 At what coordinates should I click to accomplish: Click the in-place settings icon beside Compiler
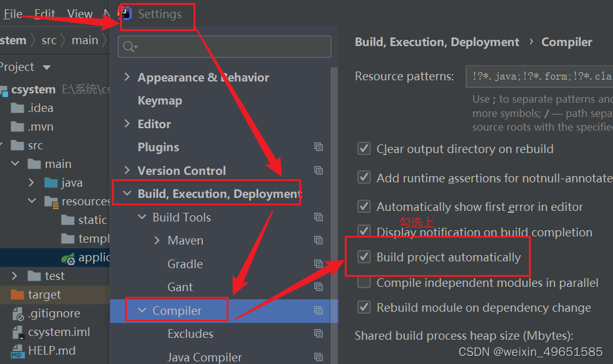(x=319, y=309)
